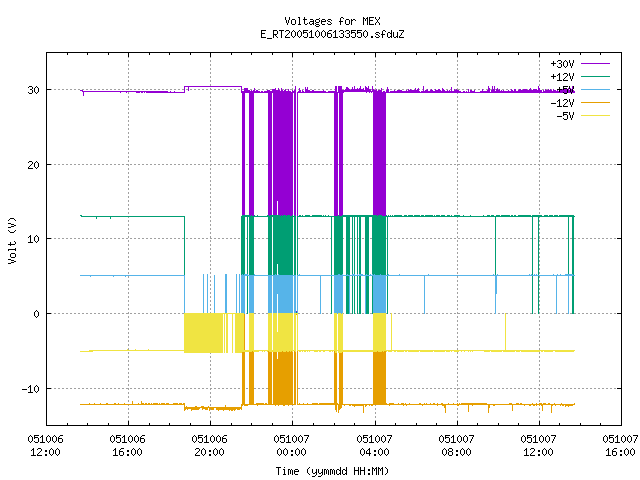Click the x-axis tick 051006 12:00
640x480 pixels.
click(x=46, y=446)
